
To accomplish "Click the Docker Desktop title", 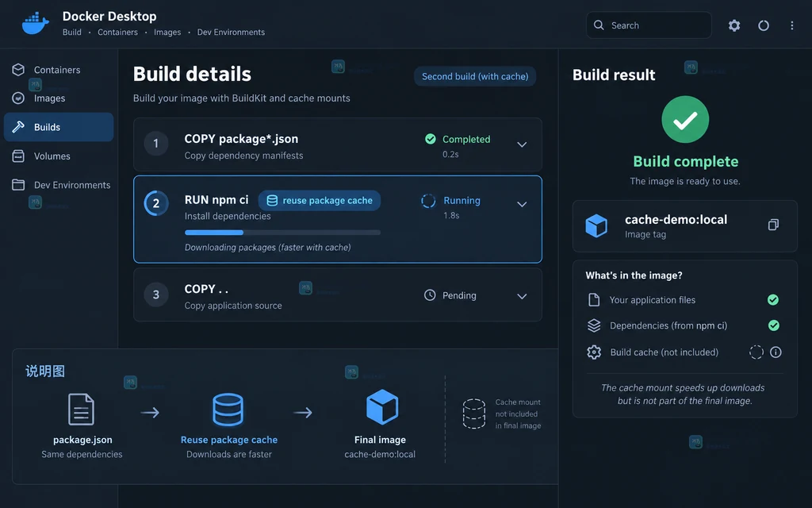I will coord(109,16).
